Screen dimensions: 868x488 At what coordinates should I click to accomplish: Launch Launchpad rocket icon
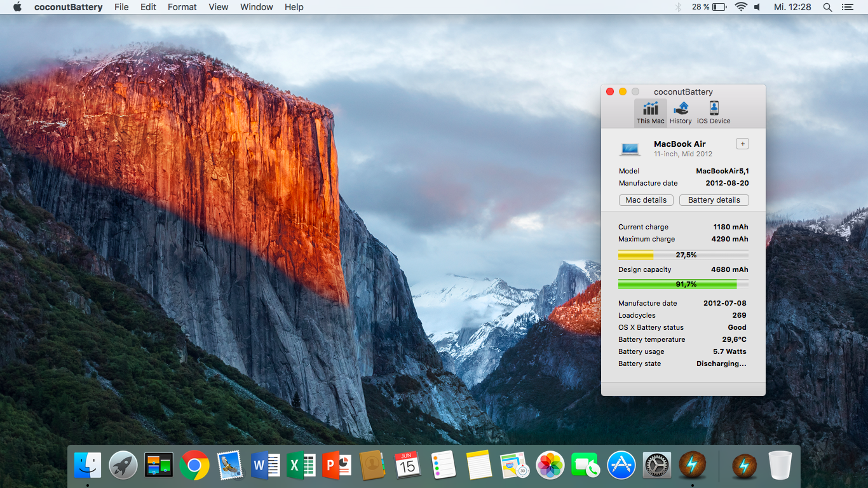click(x=123, y=465)
